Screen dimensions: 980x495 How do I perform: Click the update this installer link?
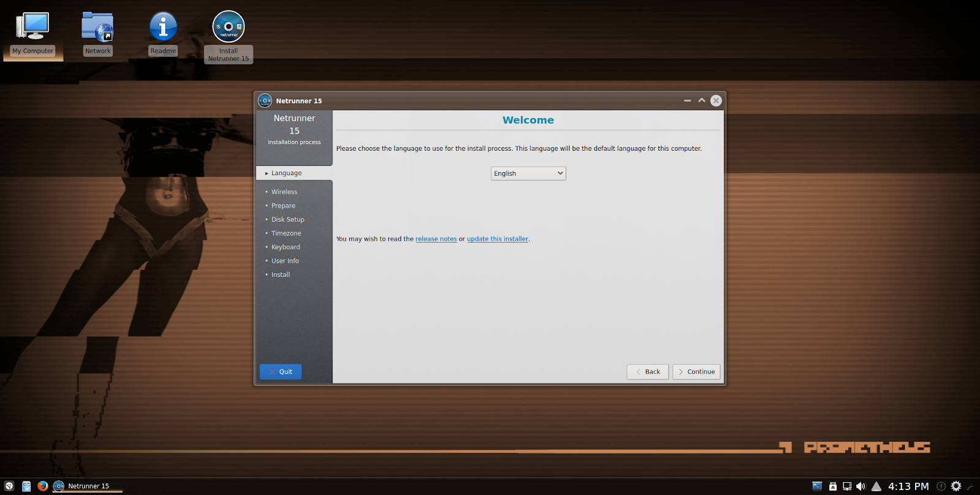(497, 239)
